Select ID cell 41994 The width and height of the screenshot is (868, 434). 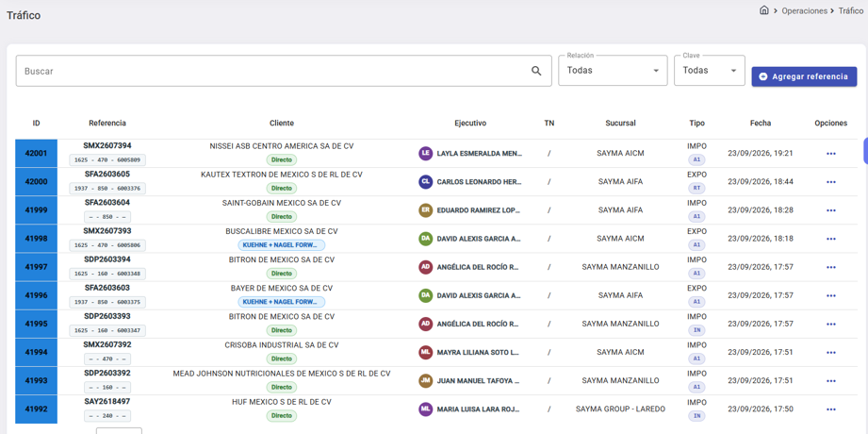(36, 353)
